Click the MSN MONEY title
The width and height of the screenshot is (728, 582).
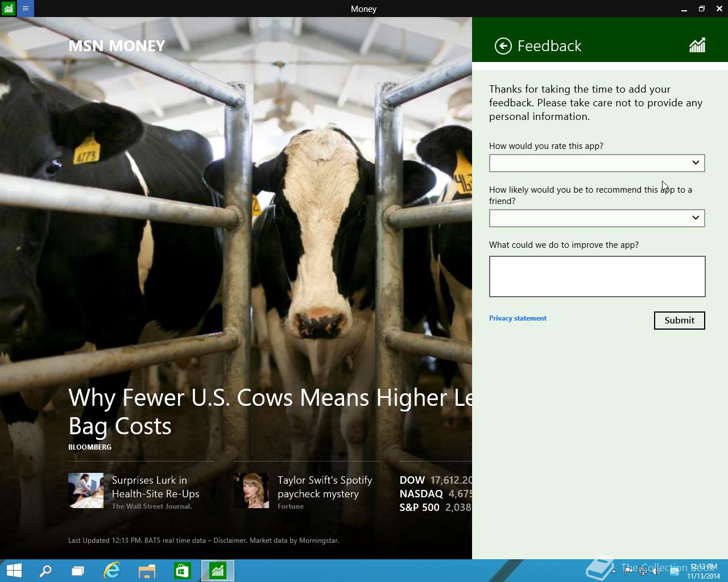[117, 46]
